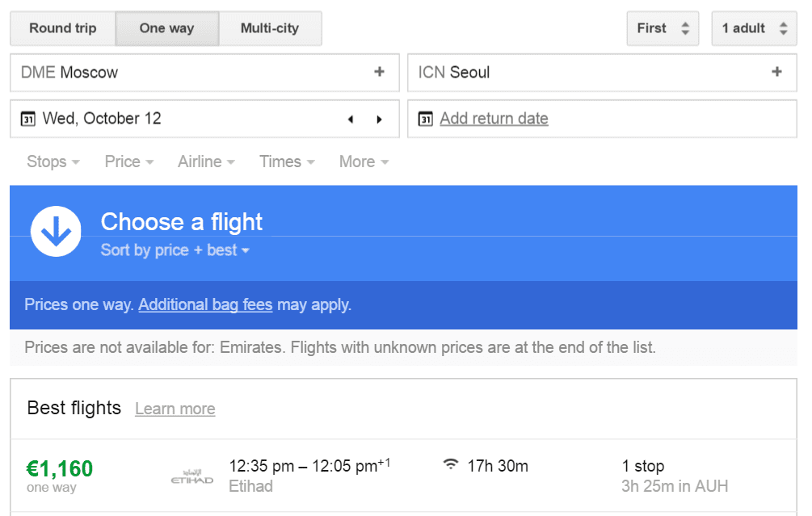
Task: Click the round down-arrow icon in the blue header
Action: click(x=56, y=231)
